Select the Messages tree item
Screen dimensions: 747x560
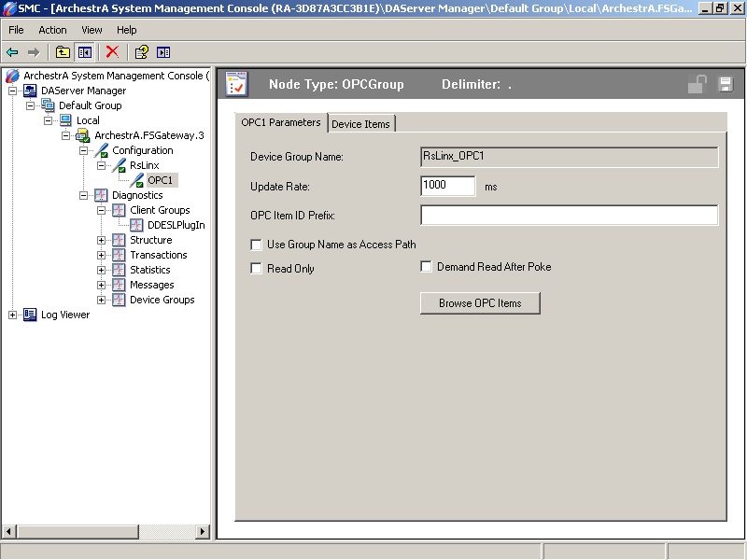151,285
